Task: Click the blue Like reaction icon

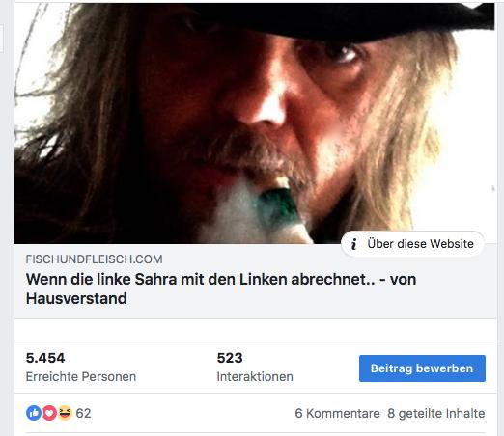Action: [34, 413]
